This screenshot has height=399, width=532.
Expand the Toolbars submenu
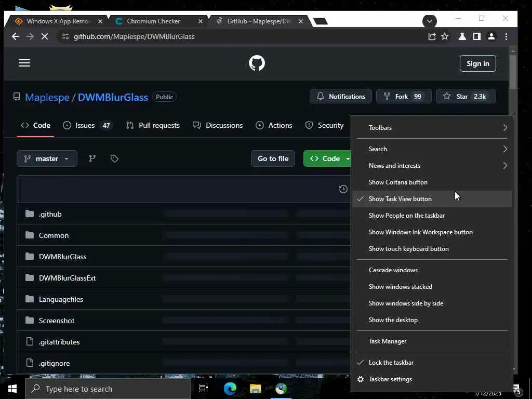click(x=432, y=128)
